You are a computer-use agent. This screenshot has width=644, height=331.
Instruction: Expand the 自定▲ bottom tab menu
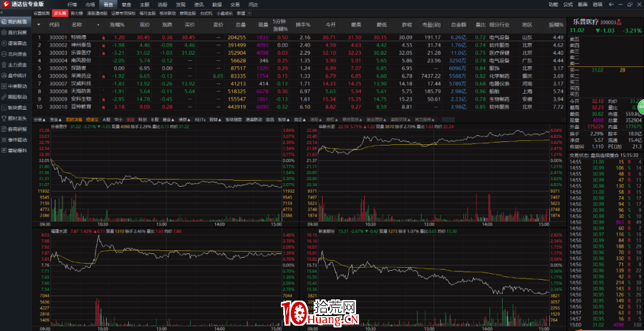(299, 119)
